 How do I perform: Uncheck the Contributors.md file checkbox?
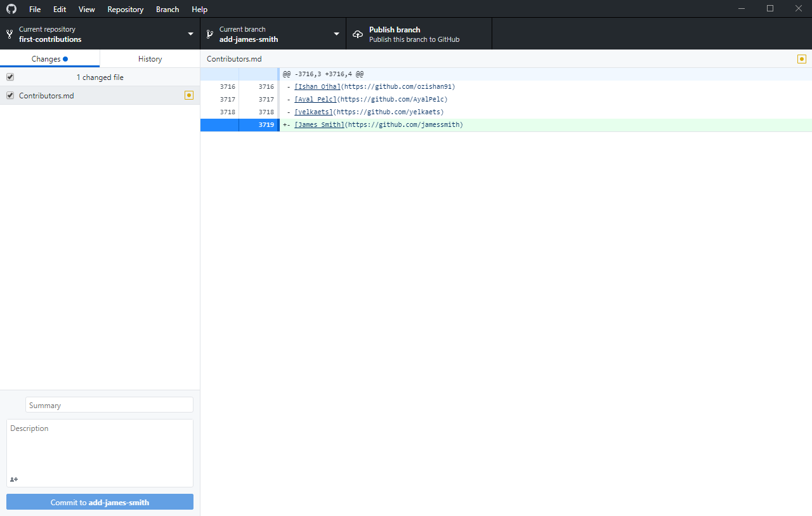pyautogui.click(x=10, y=95)
